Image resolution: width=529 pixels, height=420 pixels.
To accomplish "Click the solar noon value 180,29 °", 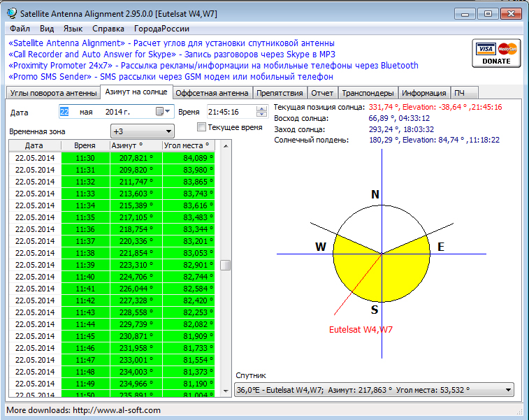I will coord(384,140).
